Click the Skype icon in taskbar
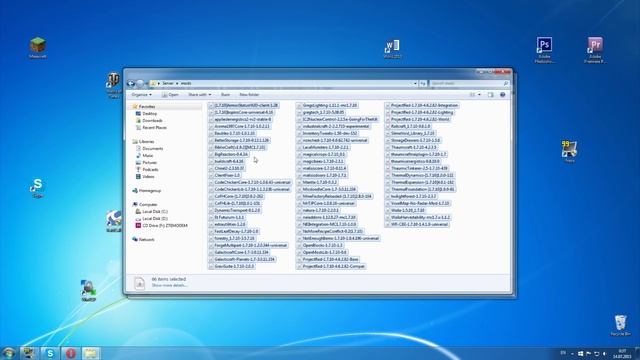Screen dimensions: 640x360 click(x=50, y=353)
